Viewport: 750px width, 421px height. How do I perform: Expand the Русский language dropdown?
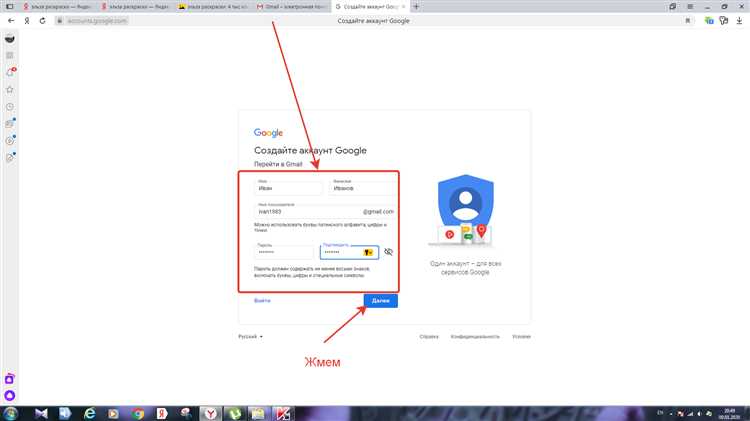[x=250, y=336]
